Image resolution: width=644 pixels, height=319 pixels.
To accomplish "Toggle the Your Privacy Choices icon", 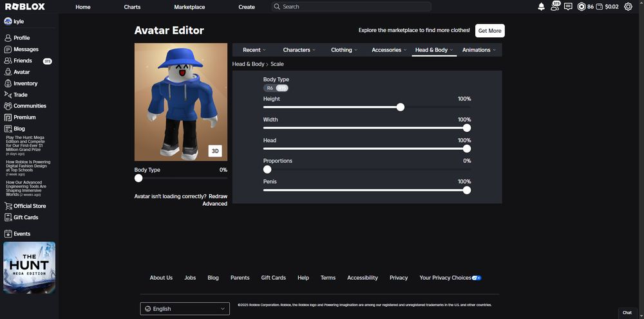I will [477, 278].
